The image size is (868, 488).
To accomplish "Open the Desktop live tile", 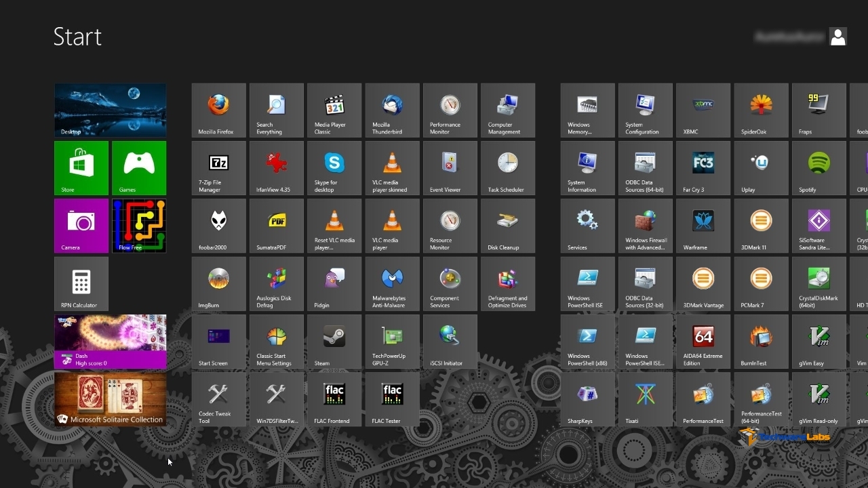I will coord(111,110).
